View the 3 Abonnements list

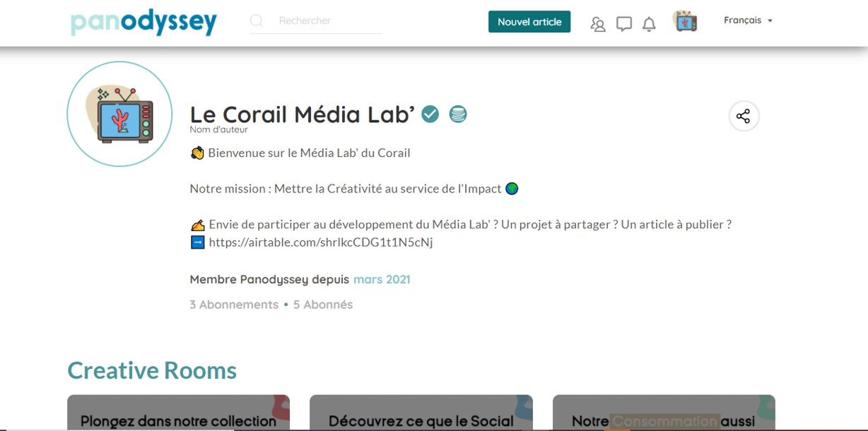click(x=234, y=305)
